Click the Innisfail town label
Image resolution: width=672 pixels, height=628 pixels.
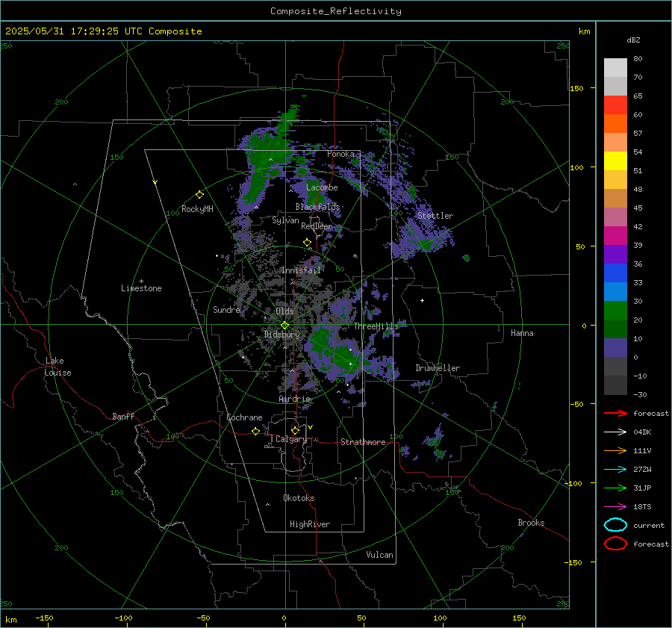pos(301,270)
